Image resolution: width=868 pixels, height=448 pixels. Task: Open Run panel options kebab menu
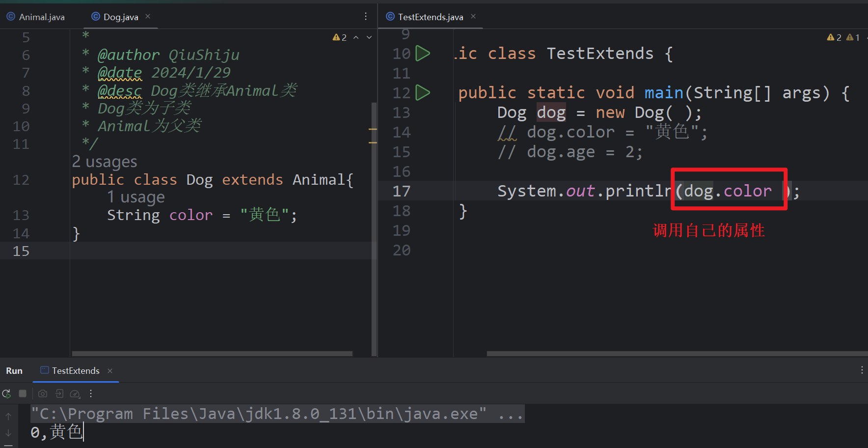(862, 370)
